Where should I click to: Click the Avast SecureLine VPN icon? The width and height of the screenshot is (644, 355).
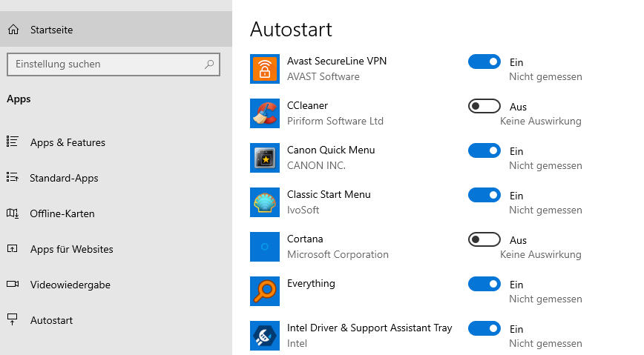264,69
